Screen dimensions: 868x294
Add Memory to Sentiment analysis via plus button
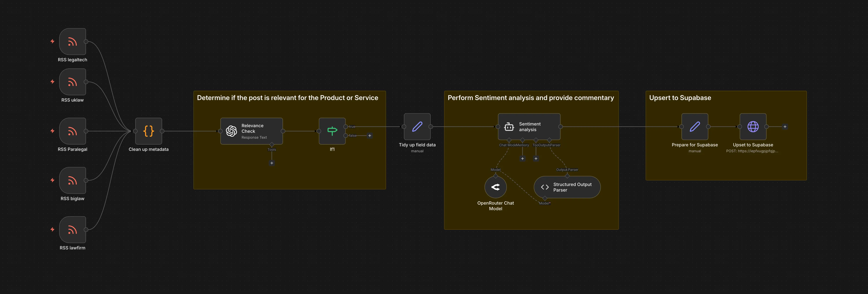click(523, 158)
